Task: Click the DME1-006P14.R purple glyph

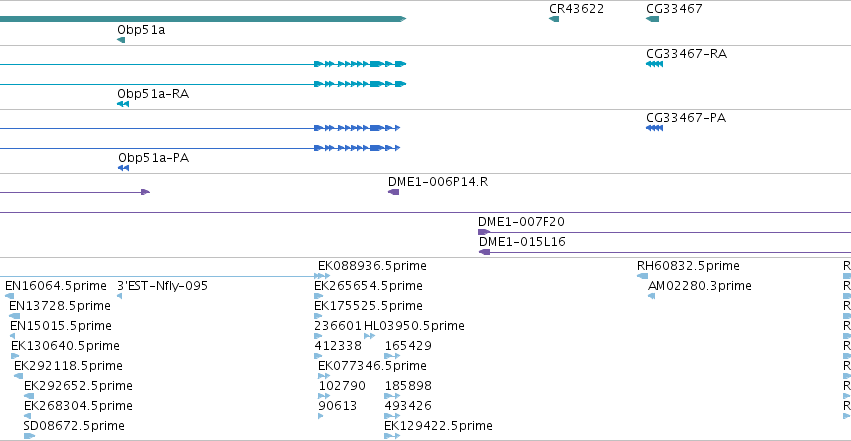Action: pos(393,192)
